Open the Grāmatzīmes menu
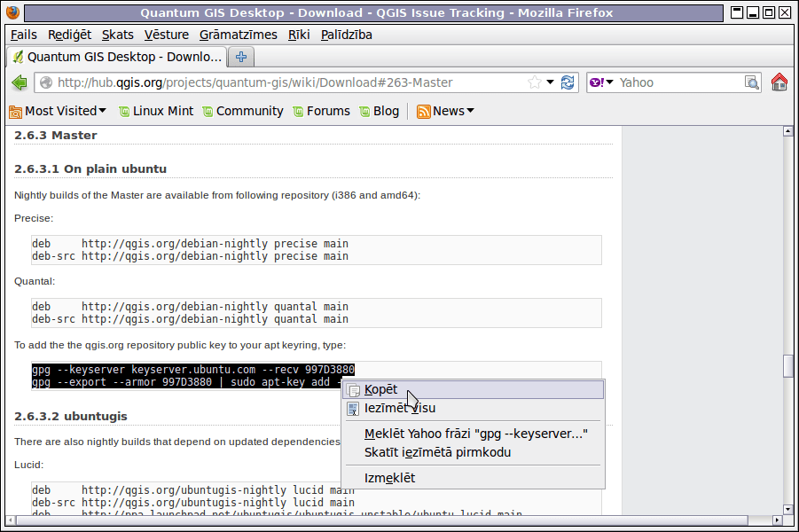 click(x=238, y=35)
